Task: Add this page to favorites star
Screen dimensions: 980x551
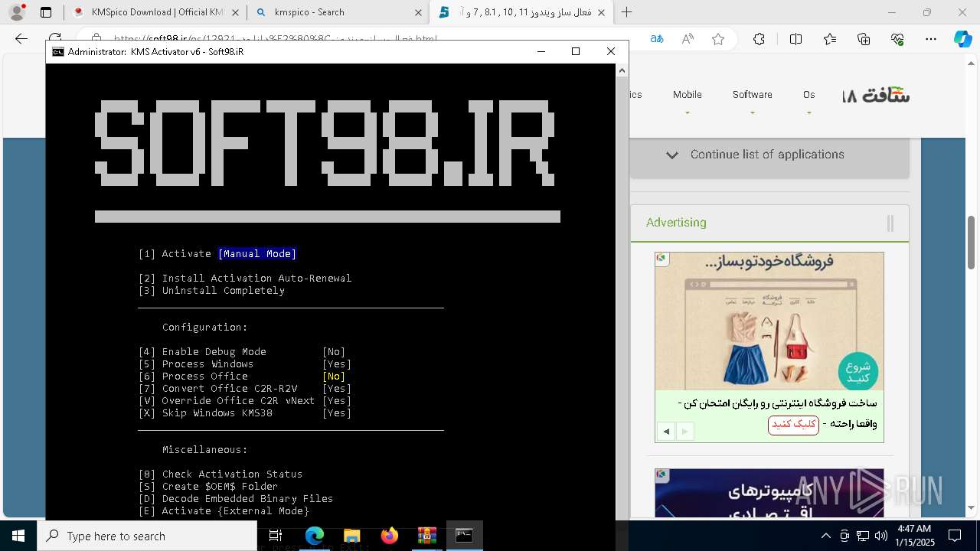Action: click(718, 39)
